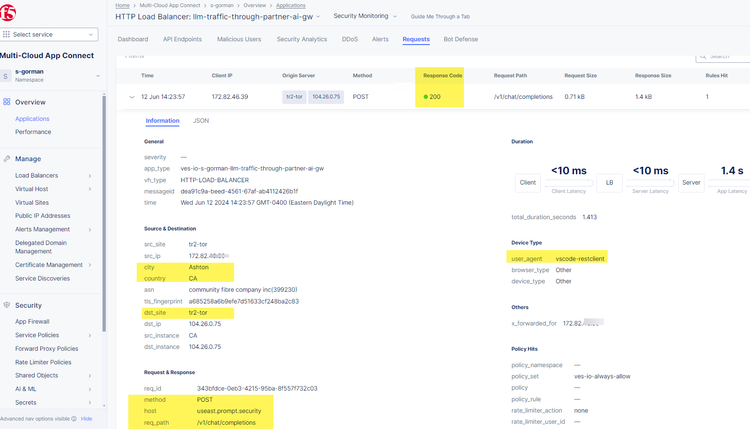Click the advanced nav options info icon
This screenshot has height=429, width=750.
click(74, 418)
